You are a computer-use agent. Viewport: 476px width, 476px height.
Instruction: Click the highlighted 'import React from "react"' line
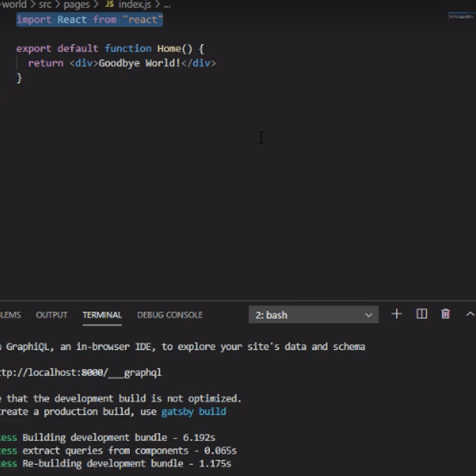tap(90, 20)
